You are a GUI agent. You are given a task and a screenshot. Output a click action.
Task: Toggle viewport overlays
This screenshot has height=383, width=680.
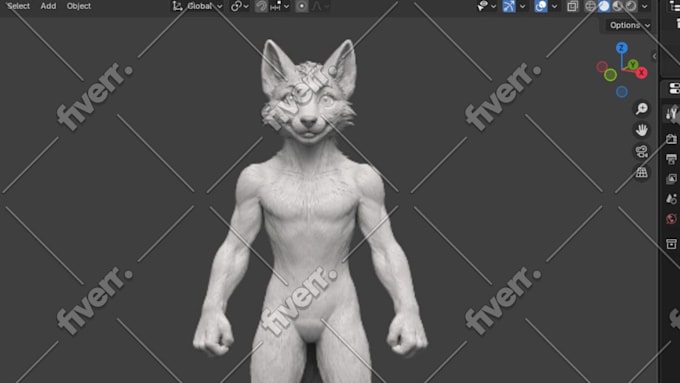point(541,6)
